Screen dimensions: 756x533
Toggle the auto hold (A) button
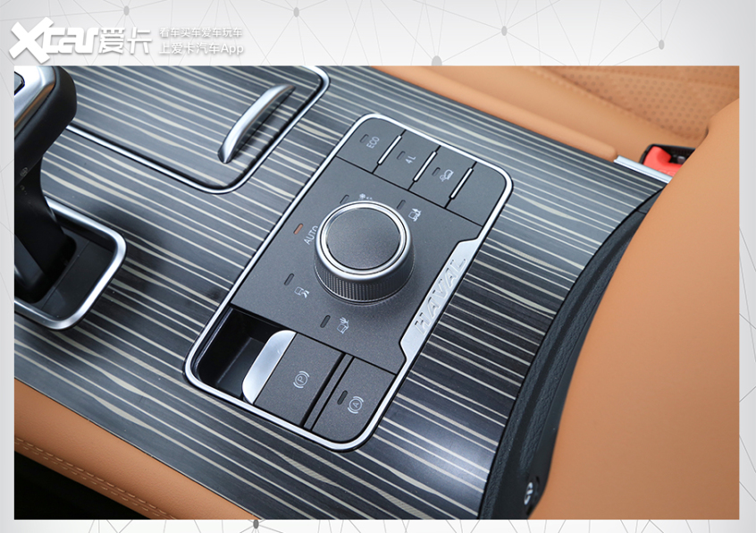[x=353, y=401]
